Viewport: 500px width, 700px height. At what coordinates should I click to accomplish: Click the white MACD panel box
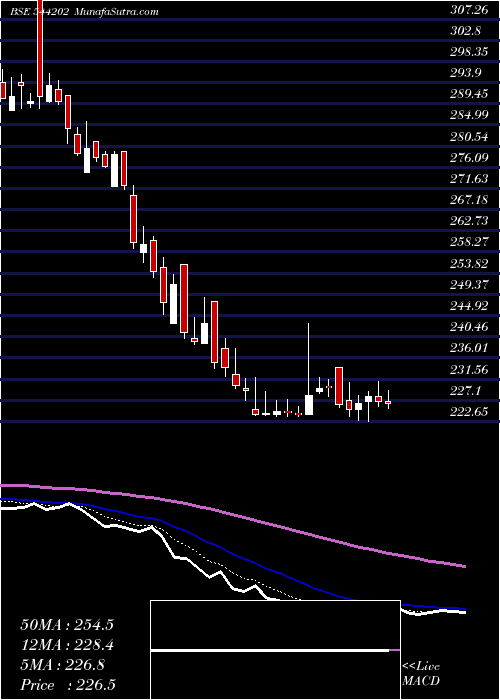275,650
